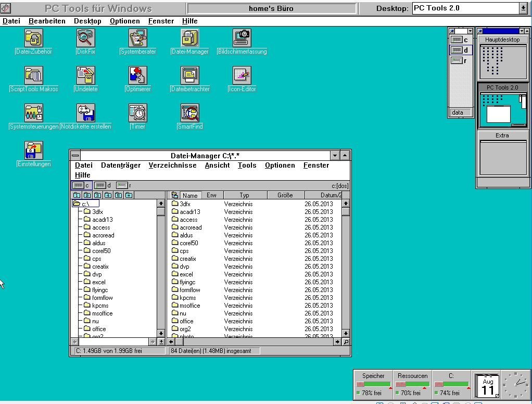Open the Bearbeiten menu in main menu bar
Image resolution: width=532 pixels, height=404 pixels.
tap(47, 21)
